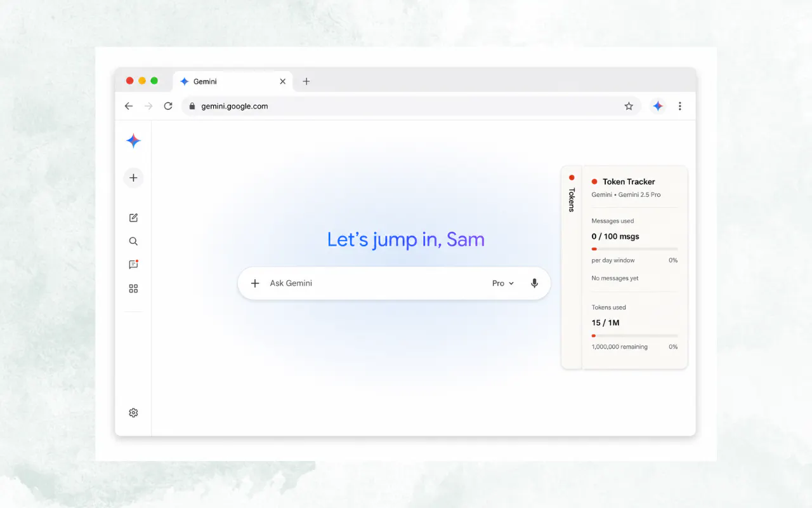Image resolution: width=812 pixels, height=508 pixels.
Task: Open a new browser tab
Action: click(306, 81)
